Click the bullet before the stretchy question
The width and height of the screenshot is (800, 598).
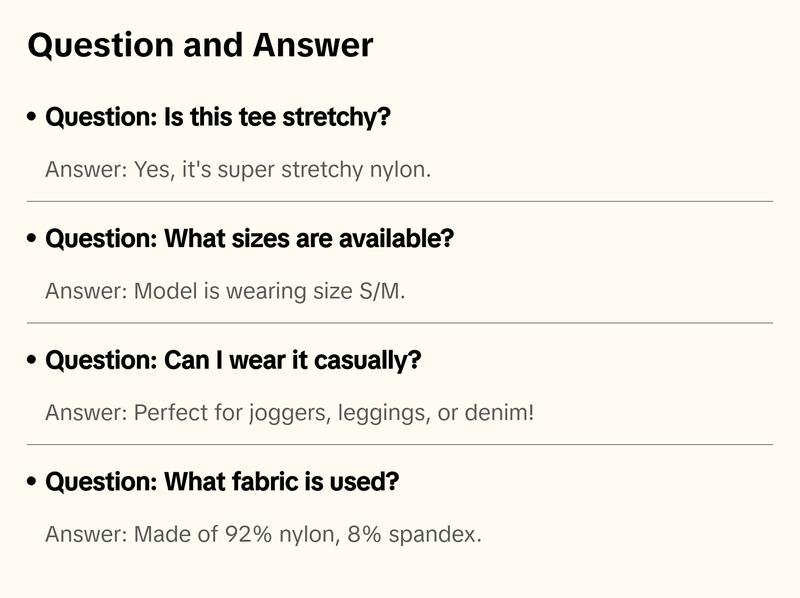pos(32,118)
